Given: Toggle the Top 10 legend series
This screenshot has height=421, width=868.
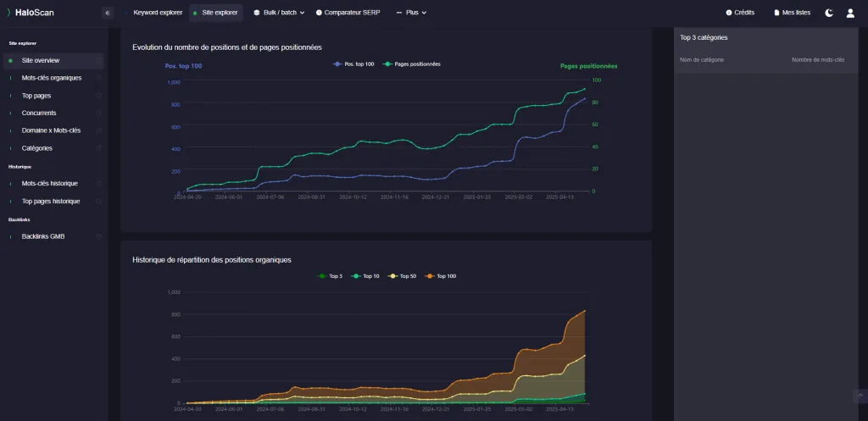Looking at the screenshot, I should [x=364, y=276].
